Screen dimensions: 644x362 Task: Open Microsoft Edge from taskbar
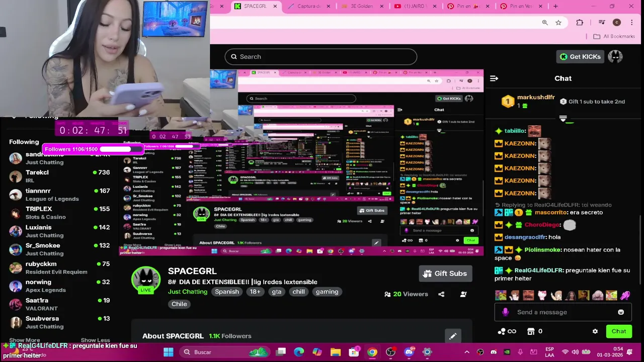point(299,352)
